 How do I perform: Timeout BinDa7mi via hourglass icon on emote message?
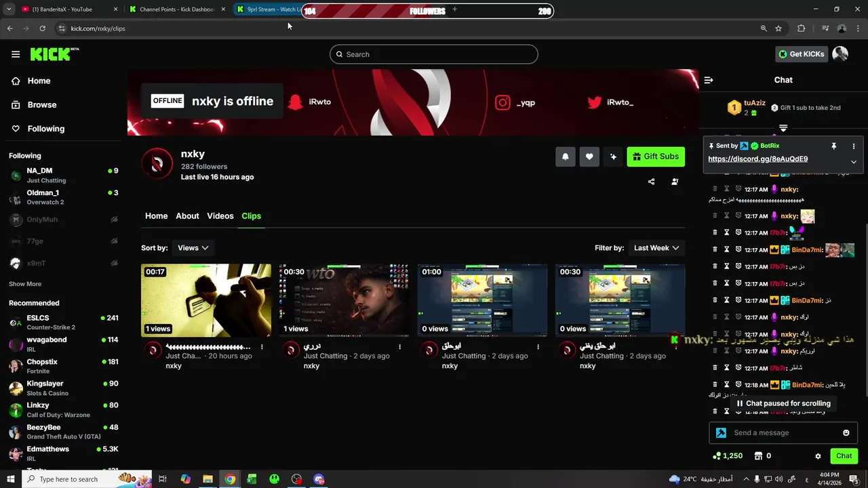726,250
